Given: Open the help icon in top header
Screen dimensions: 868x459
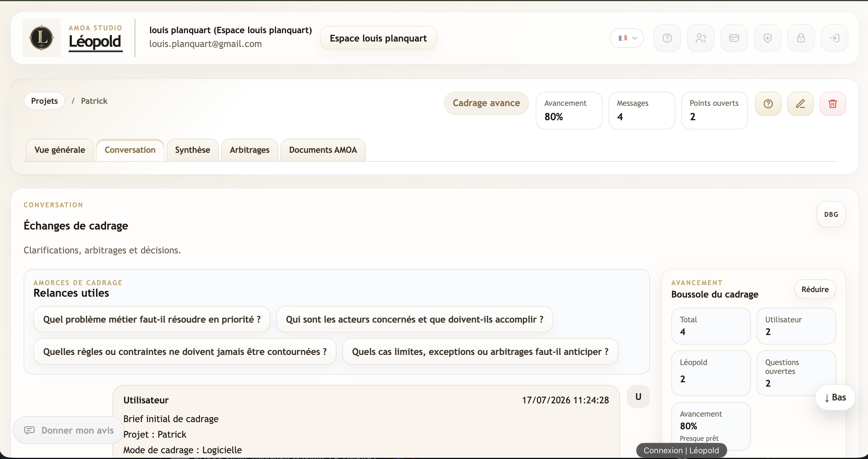Looking at the screenshot, I should click(667, 38).
